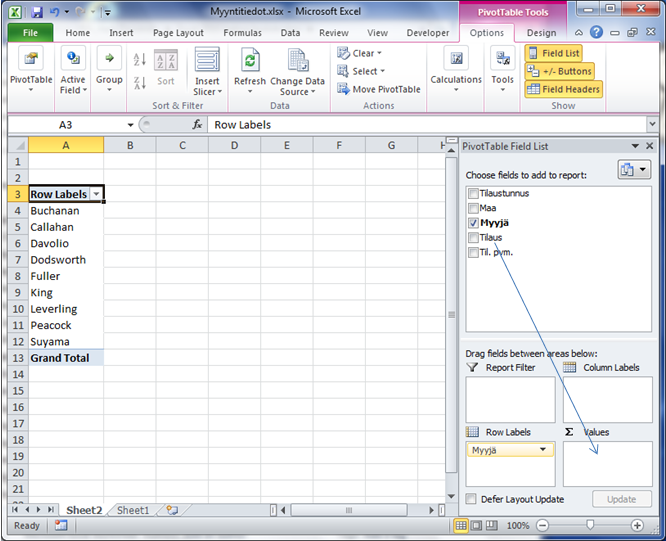Open the Sheet1 worksheet tab
This screenshot has height=541, width=666.
[133, 510]
